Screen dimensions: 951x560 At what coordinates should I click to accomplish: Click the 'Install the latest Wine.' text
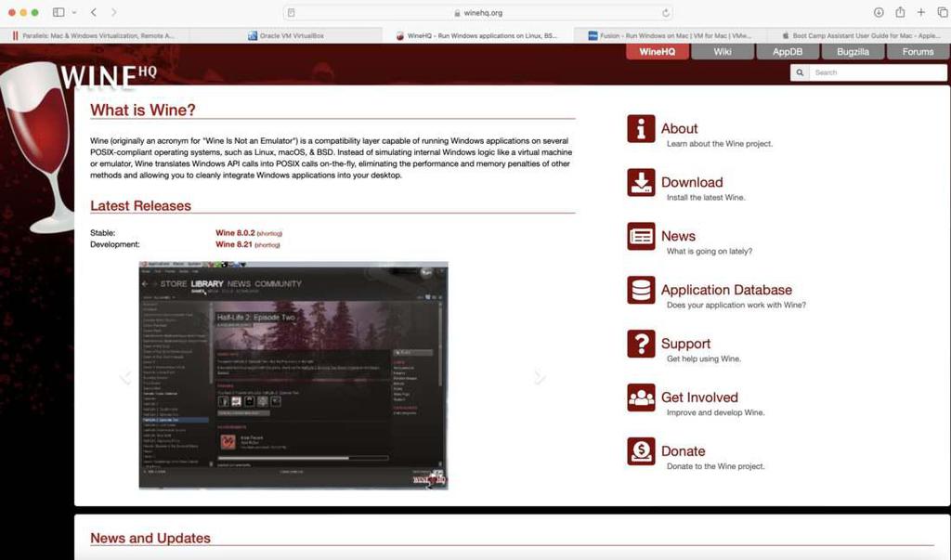(706, 198)
